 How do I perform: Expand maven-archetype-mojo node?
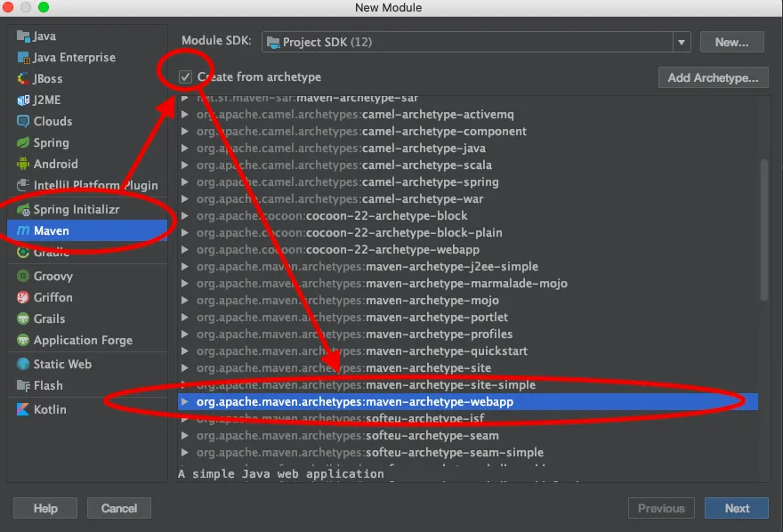pos(185,301)
